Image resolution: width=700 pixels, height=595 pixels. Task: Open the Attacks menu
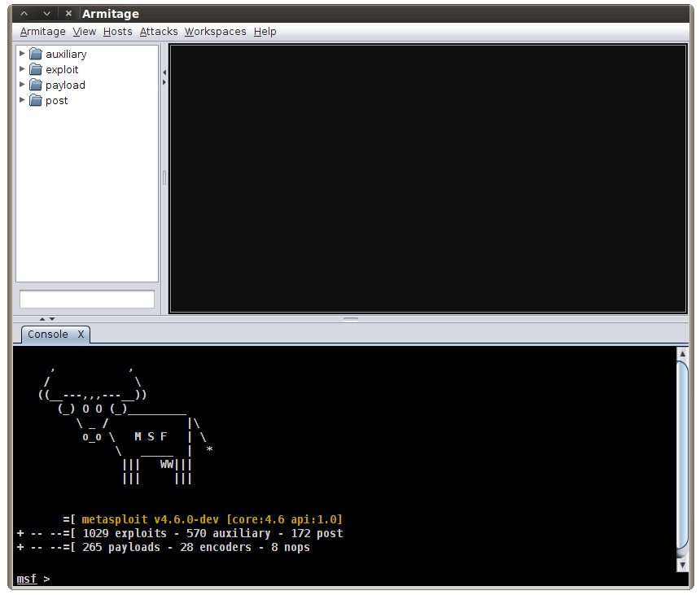click(x=158, y=32)
